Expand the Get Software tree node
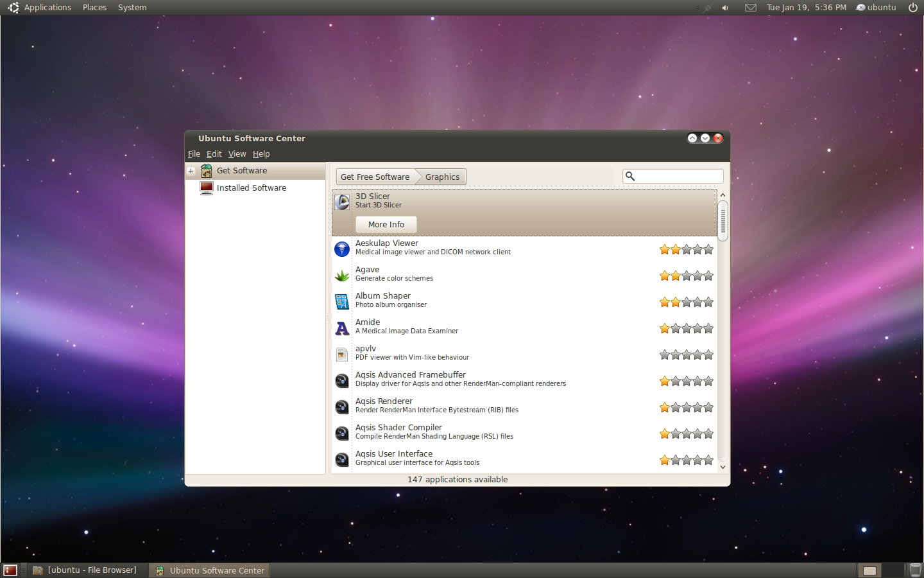 [x=191, y=171]
